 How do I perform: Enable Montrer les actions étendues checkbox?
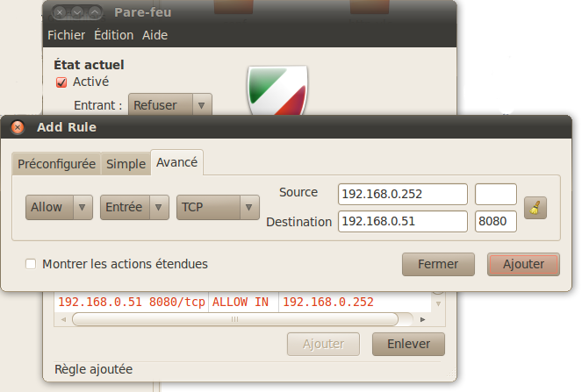point(31,264)
